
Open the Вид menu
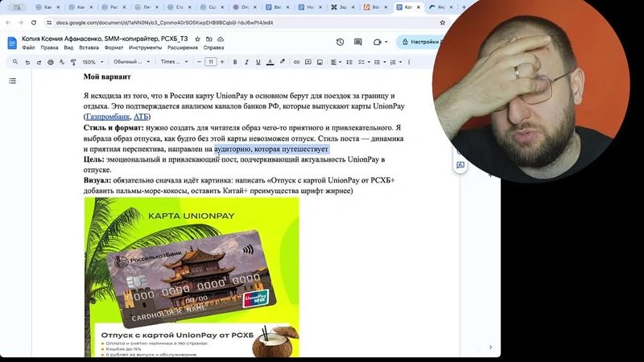(x=68, y=47)
